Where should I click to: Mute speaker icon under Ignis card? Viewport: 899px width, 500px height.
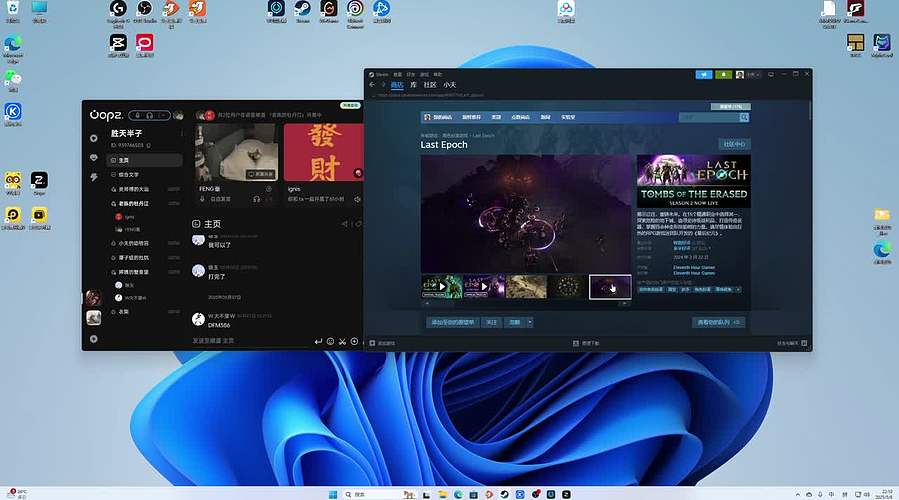[x=357, y=199]
